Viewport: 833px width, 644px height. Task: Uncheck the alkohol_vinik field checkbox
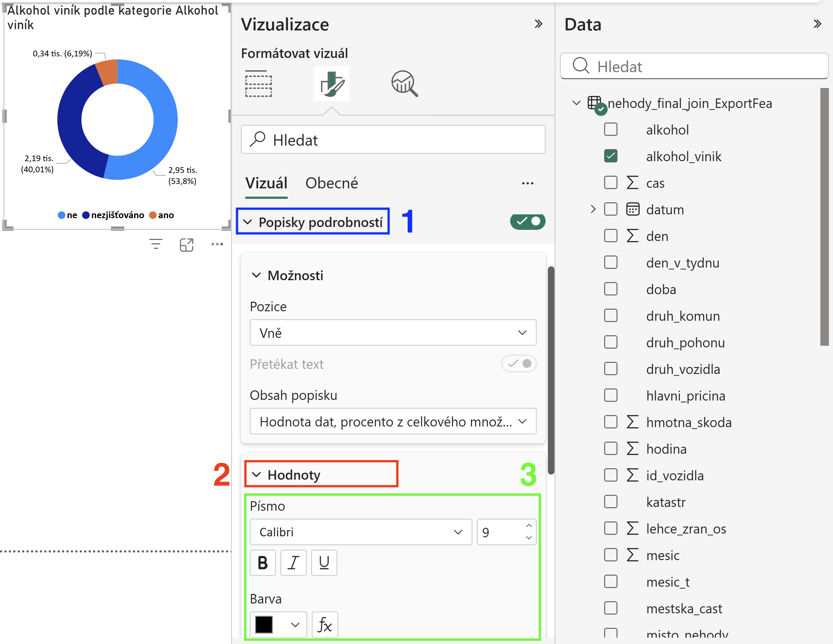(611, 156)
